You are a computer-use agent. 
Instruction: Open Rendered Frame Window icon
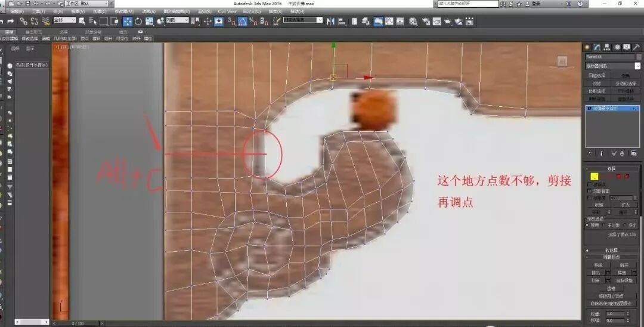pos(436,21)
